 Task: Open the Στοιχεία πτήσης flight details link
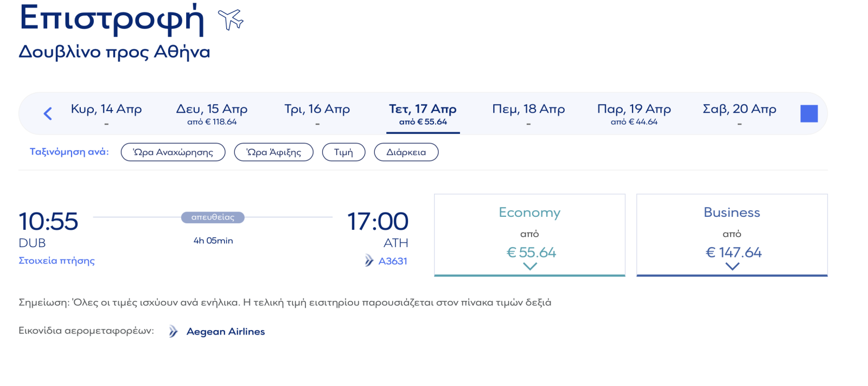click(56, 261)
